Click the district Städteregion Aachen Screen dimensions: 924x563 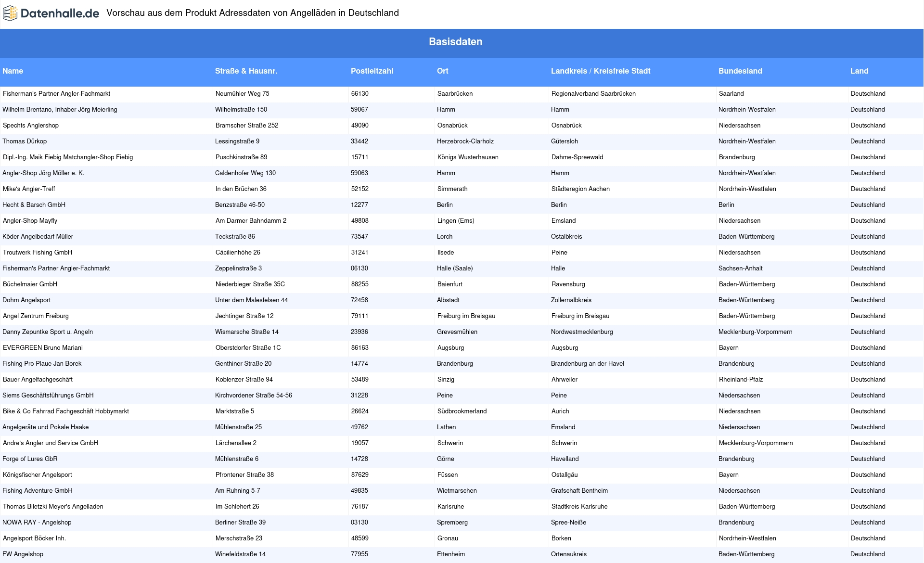click(x=581, y=189)
